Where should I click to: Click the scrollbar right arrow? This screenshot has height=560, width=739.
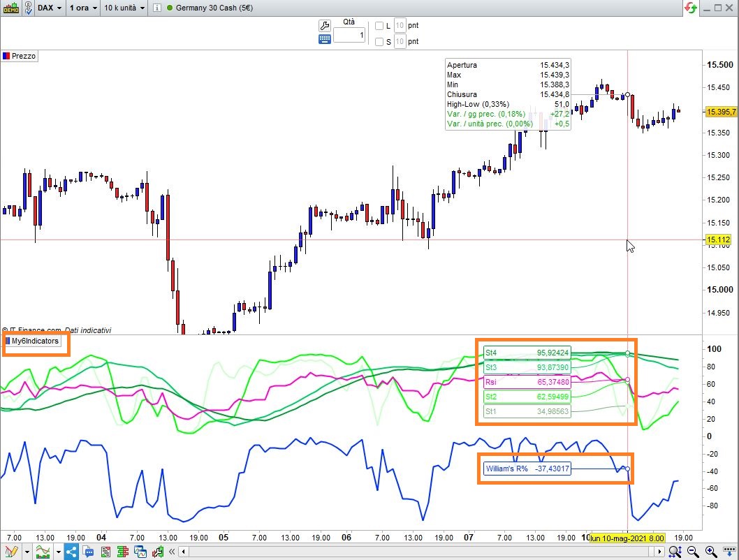659,552
